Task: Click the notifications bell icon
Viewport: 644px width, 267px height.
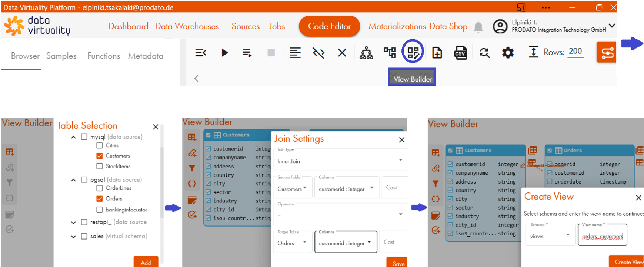Action: [x=478, y=27]
